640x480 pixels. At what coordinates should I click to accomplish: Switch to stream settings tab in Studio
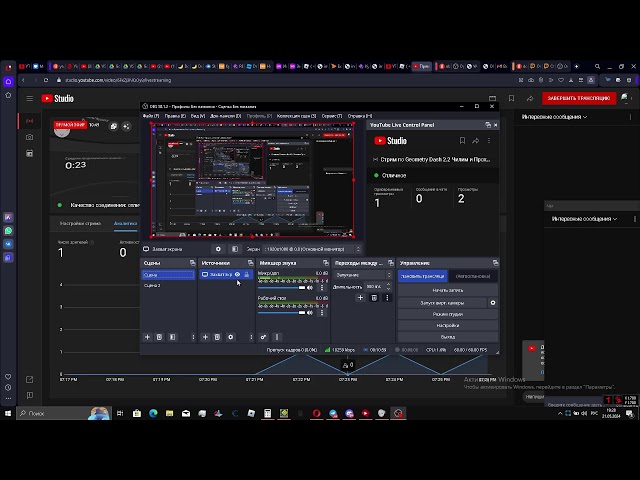pyautogui.click(x=80, y=223)
